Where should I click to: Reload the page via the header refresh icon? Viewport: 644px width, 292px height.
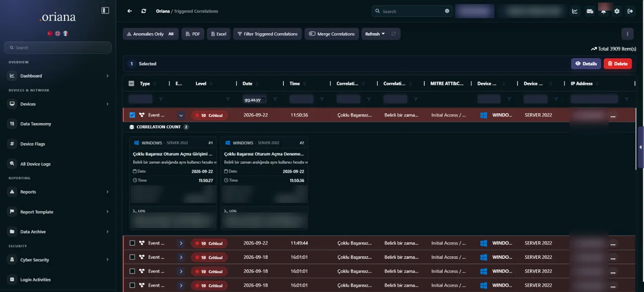(x=144, y=11)
